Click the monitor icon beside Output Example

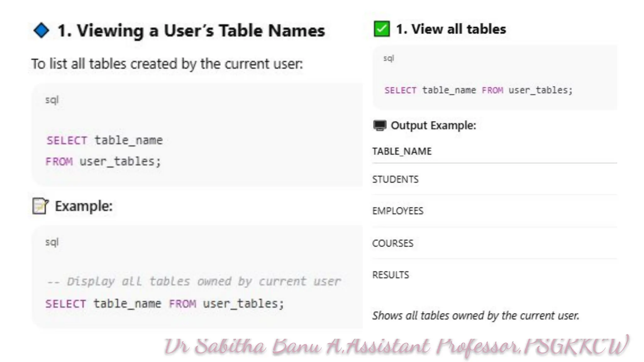(380, 125)
